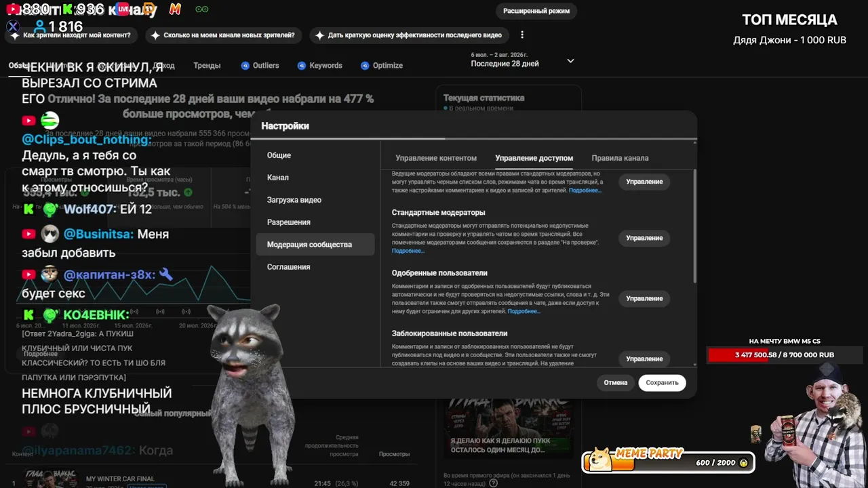Click Управление for Заблокированные пользователи

644,359
